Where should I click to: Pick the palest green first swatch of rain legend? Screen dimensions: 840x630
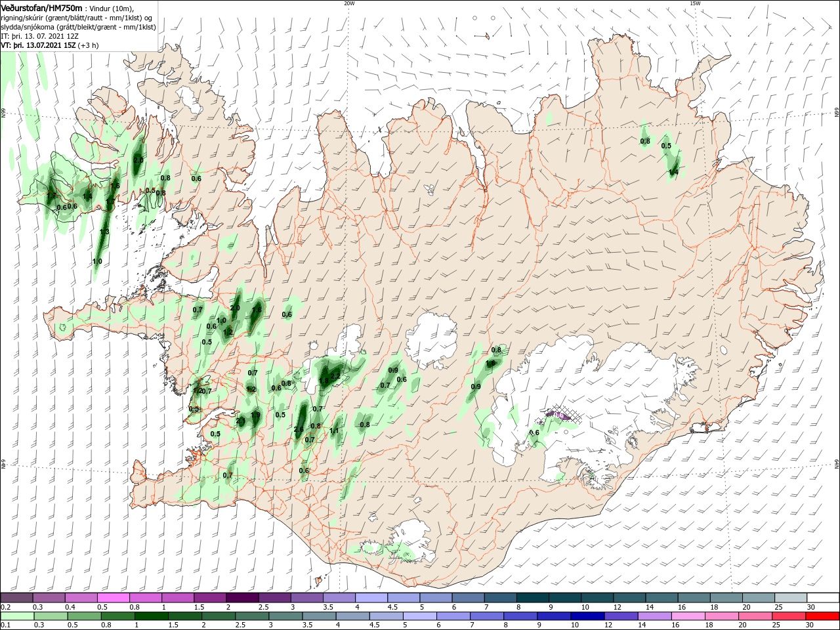coord(17,616)
